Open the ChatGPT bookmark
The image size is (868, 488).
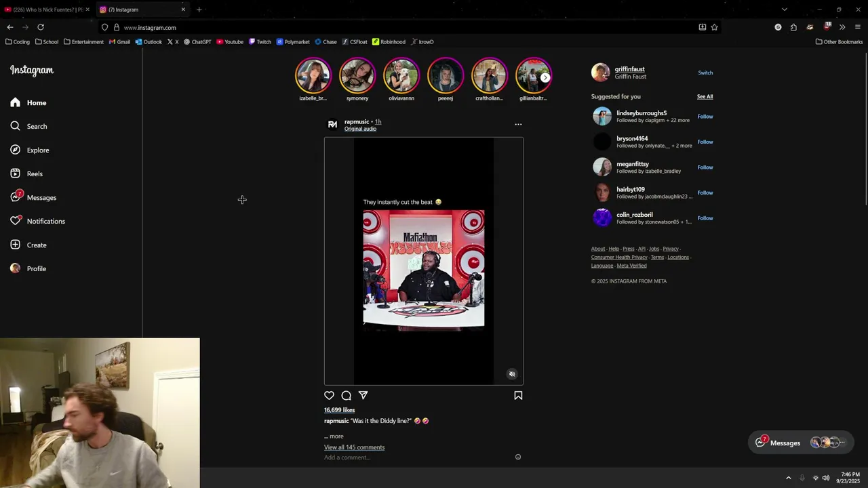point(197,42)
